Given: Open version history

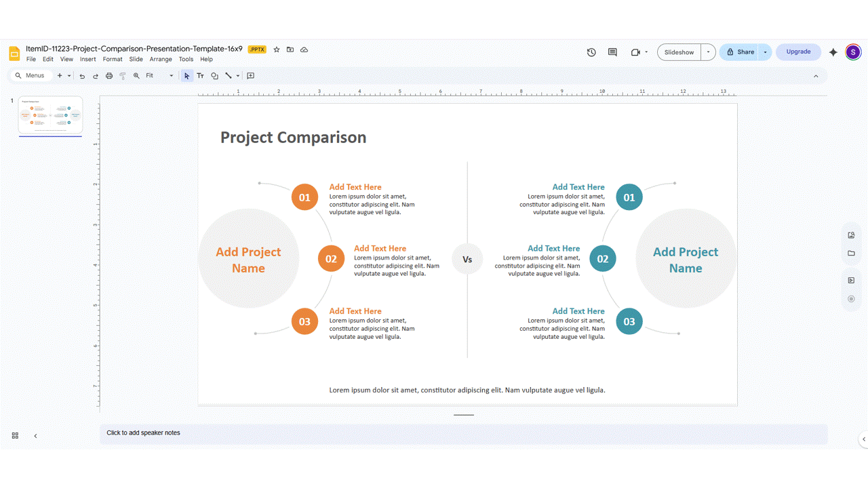Looking at the screenshot, I should click(x=591, y=52).
